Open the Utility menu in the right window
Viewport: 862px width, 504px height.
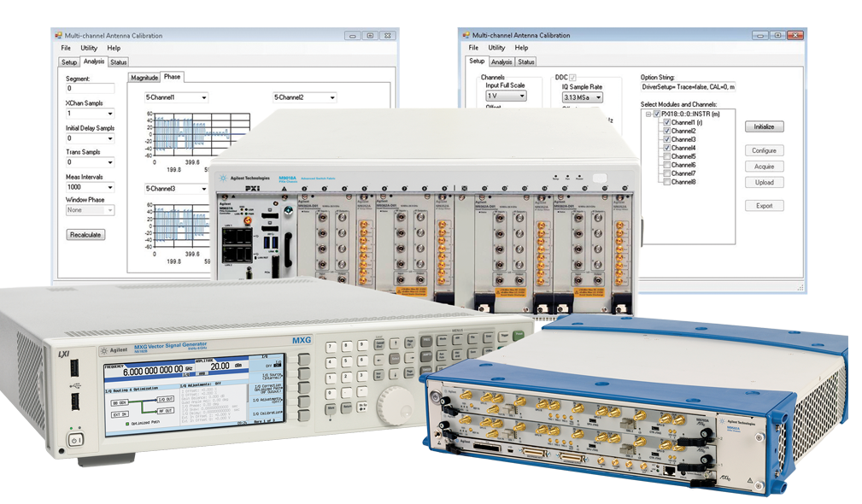click(x=496, y=47)
